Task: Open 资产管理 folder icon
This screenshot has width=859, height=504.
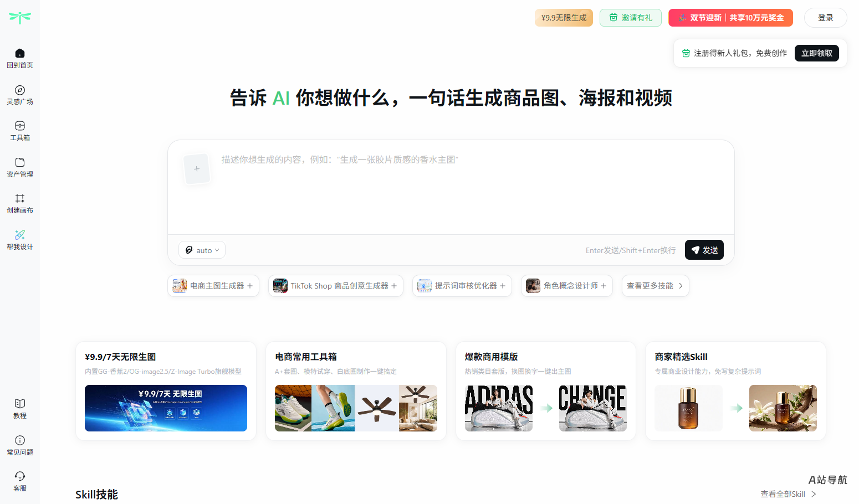Action: click(20, 162)
